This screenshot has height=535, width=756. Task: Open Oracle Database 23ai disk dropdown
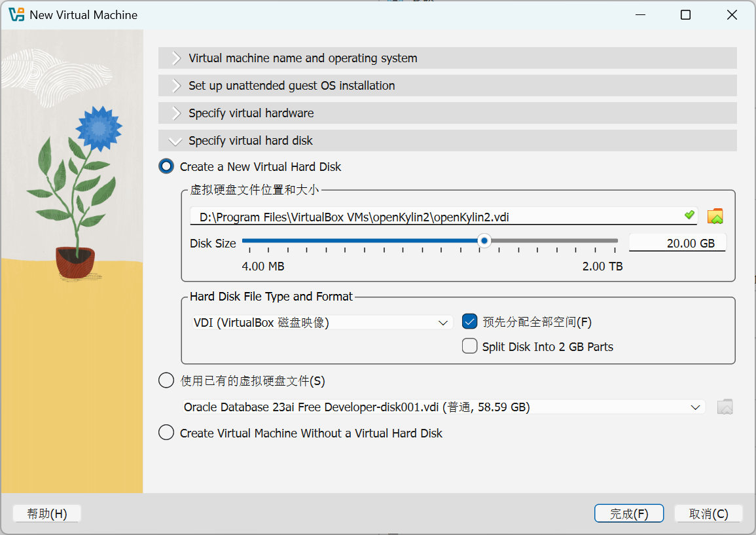coord(444,407)
